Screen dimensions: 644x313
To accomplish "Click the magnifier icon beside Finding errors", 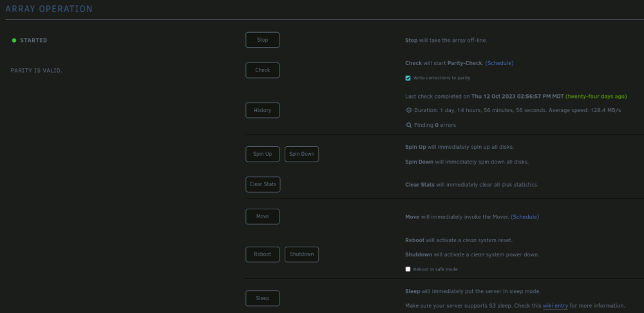I will click(409, 125).
